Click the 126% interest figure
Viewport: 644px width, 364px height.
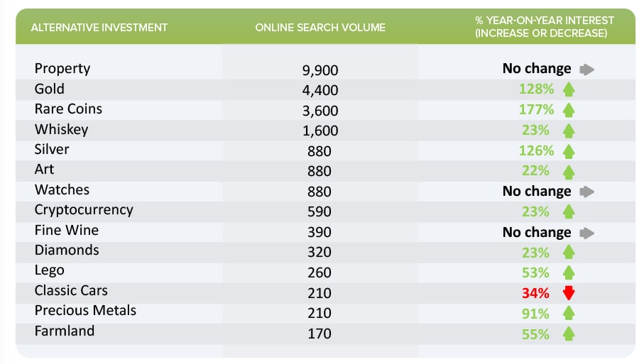coord(536,150)
